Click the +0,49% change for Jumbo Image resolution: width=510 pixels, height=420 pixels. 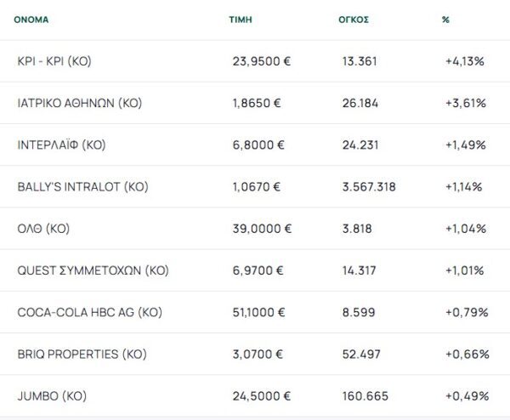point(465,395)
